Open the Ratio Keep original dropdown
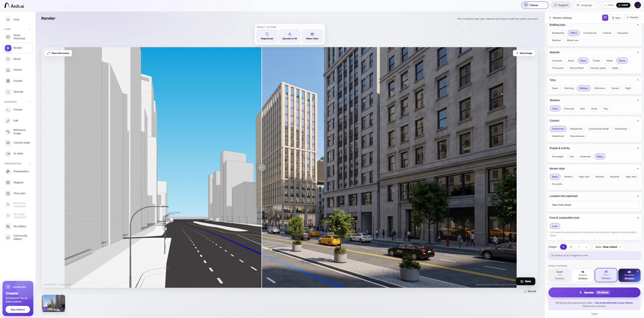Screen dimensions: 644x318 [608, 247]
